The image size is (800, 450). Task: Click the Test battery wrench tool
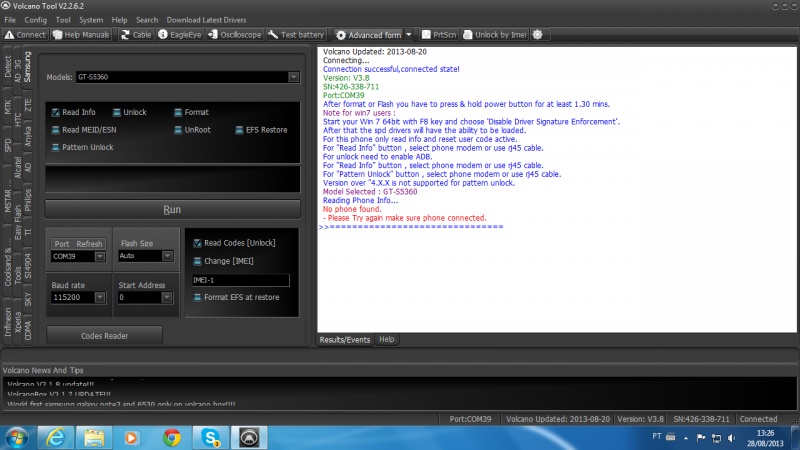point(296,35)
